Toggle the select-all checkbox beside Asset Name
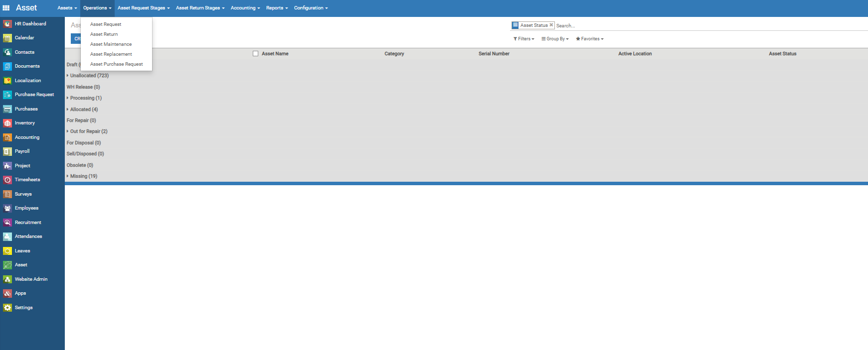The width and height of the screenshot is (868, 350). [255, 54]
